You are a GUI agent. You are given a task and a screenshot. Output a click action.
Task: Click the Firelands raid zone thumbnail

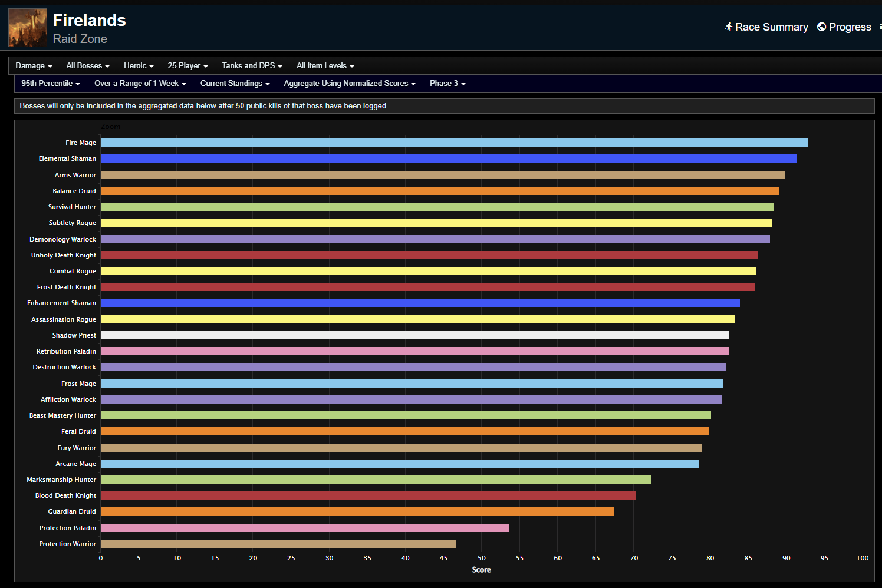pyautogui.click(x=28, y=28)
